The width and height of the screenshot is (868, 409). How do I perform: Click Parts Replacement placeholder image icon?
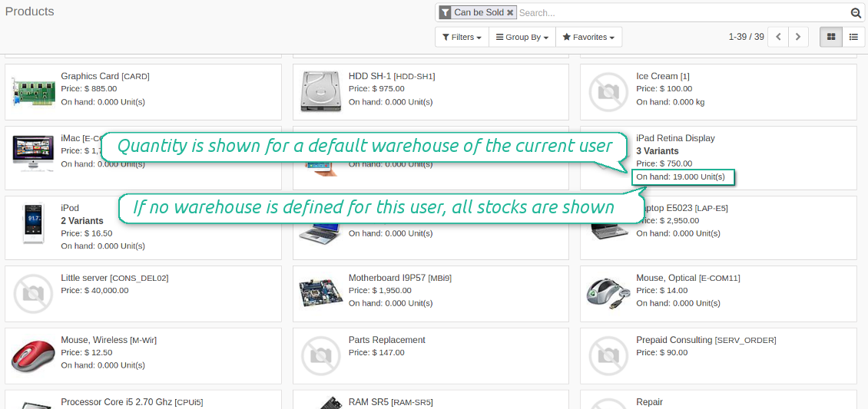point(320,355)
